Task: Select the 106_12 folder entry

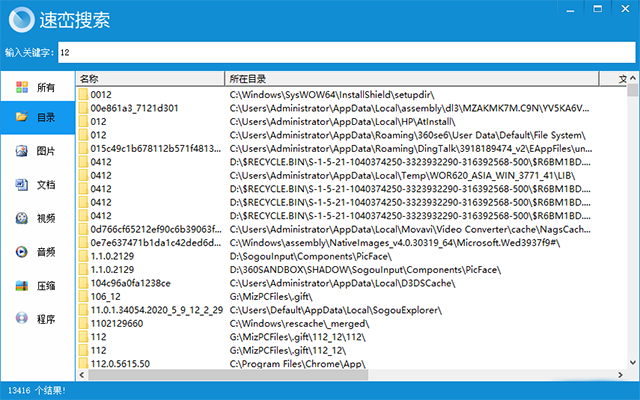Action: 105,297
